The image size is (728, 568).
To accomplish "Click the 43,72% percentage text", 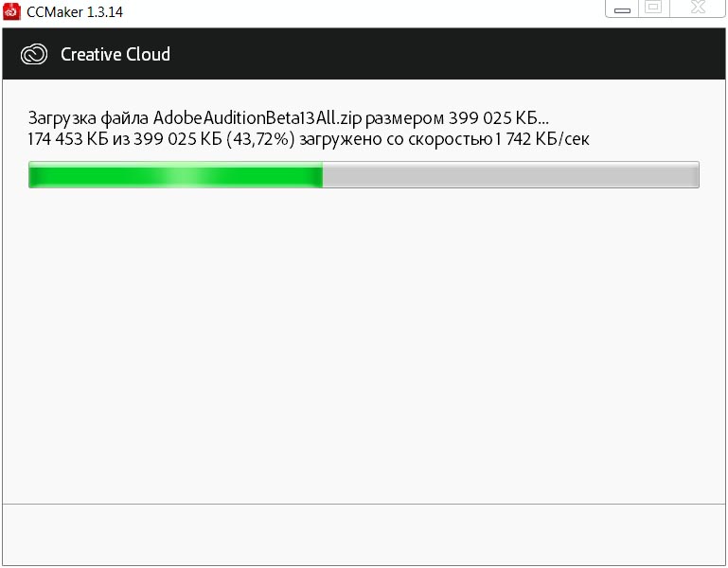I will pyautogui.click(x=260, y=139).
